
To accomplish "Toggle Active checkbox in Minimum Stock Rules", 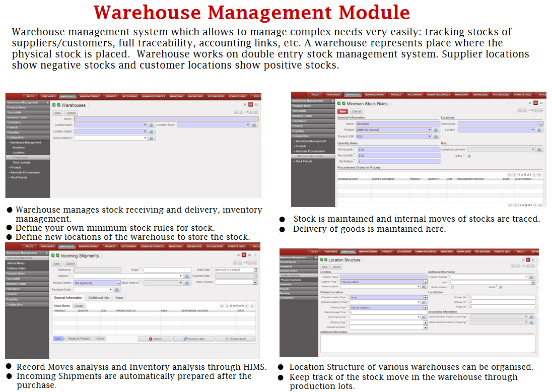I will tap(469, 156).
